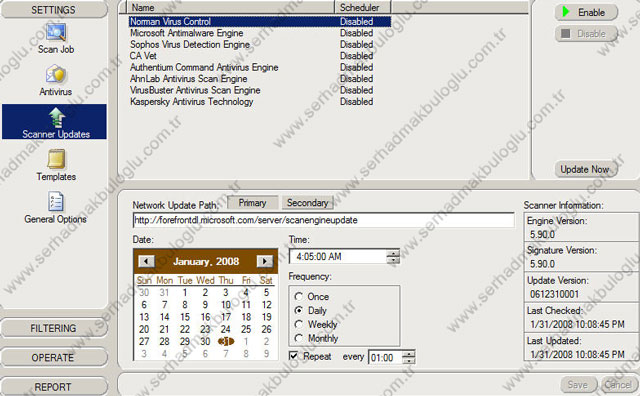Switch to the Secondary update path tab

pyautogui.click(x=307, y=203)
